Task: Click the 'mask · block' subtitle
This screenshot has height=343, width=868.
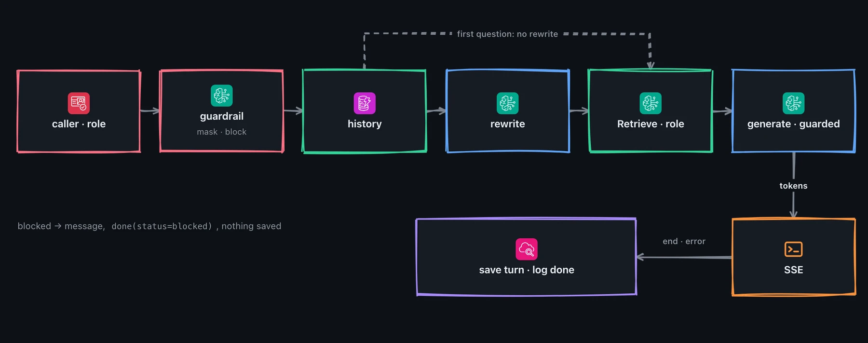Action: pyautogui.click(x=222, y=132)
